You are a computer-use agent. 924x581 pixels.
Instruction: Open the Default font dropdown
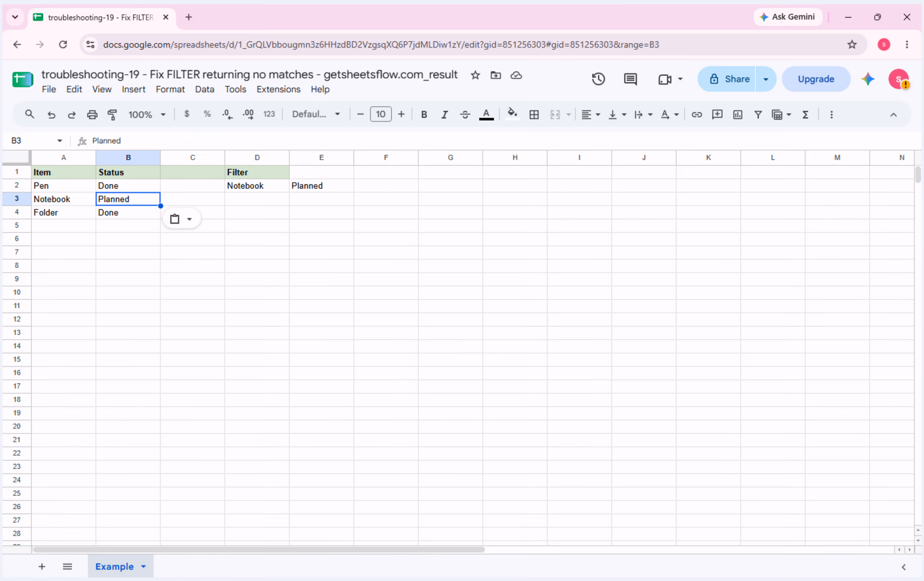316,114
